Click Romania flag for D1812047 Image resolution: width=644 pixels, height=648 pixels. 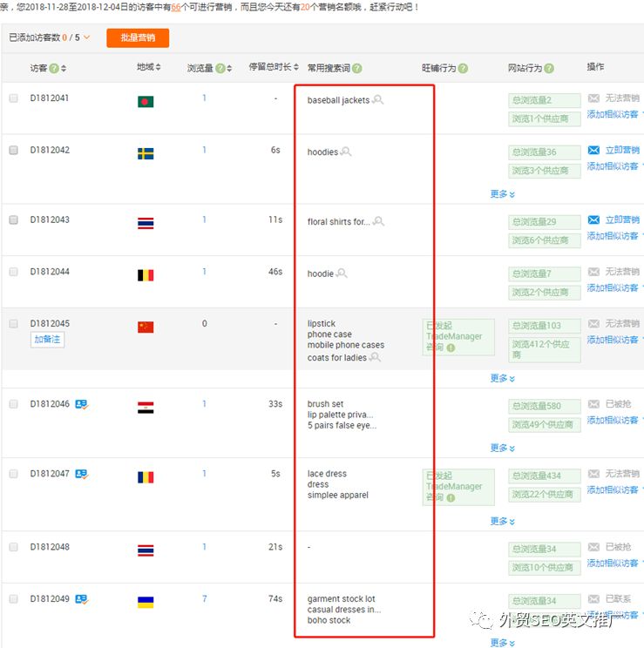coord(146,478)
